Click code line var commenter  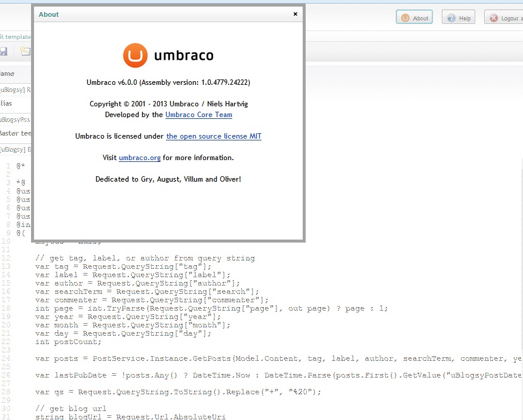[x=152, y=300]
